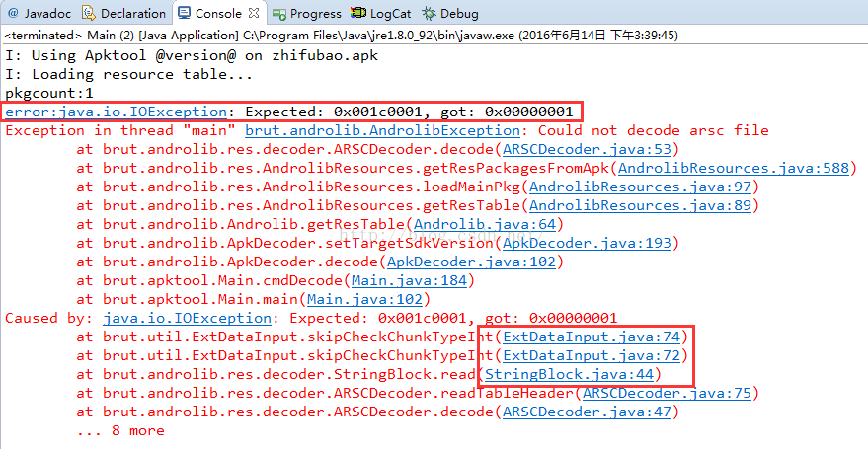Open the ARSCDecoder.java:47 link
This screenshot has height=449, width=868.
(587, 412)
